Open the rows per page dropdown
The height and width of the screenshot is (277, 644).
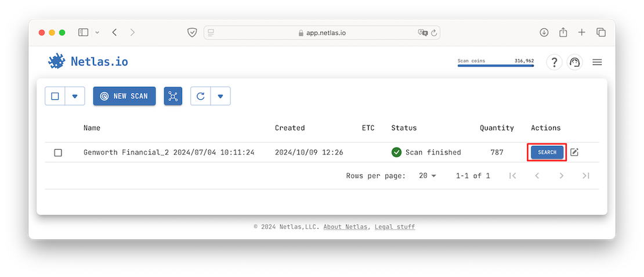[427, 175]
